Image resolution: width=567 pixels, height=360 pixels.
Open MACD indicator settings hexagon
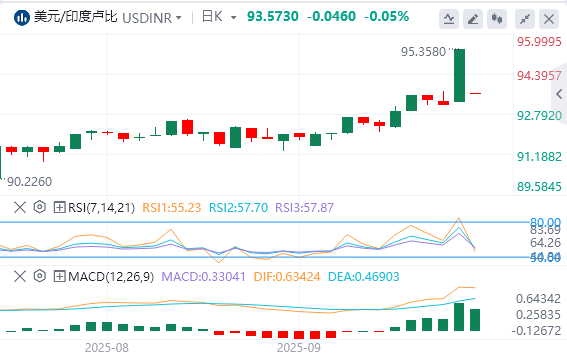pyautogui.click(x=39, y=277)
